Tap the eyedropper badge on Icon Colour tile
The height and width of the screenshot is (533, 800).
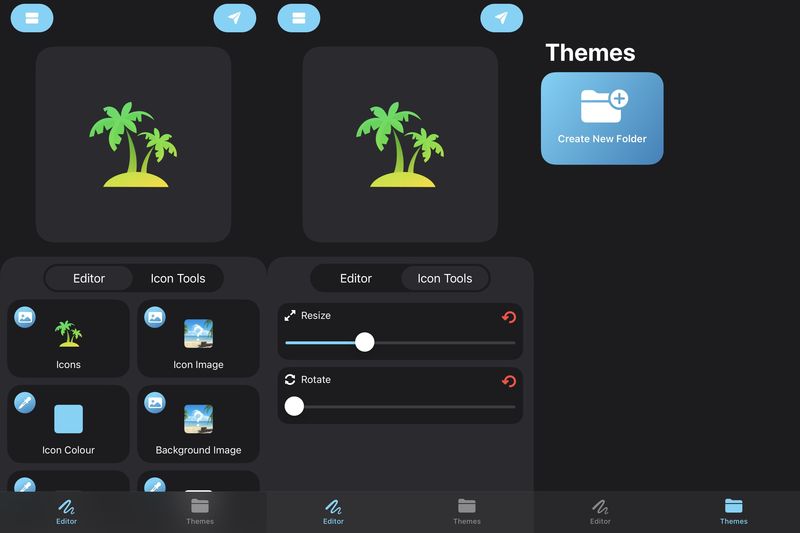25,403
